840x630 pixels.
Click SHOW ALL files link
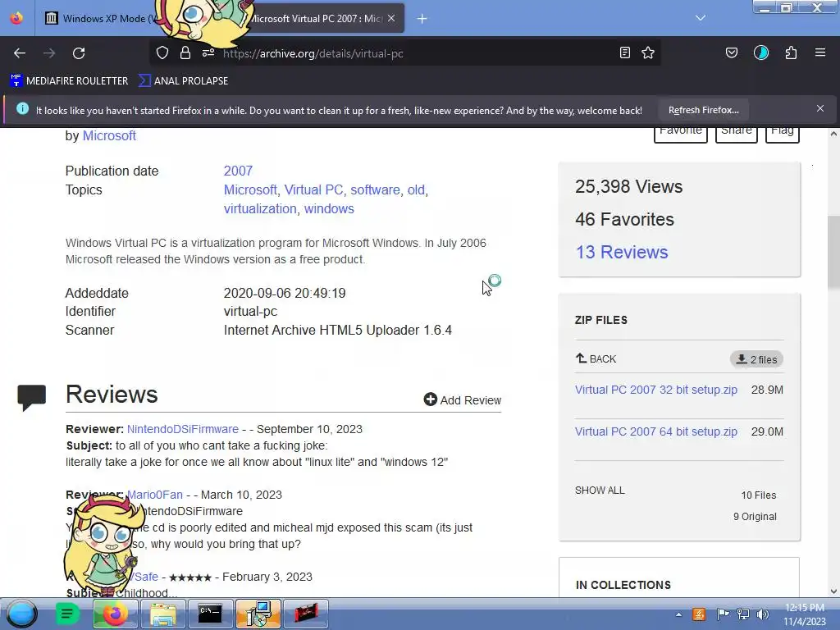coord(600,491)
